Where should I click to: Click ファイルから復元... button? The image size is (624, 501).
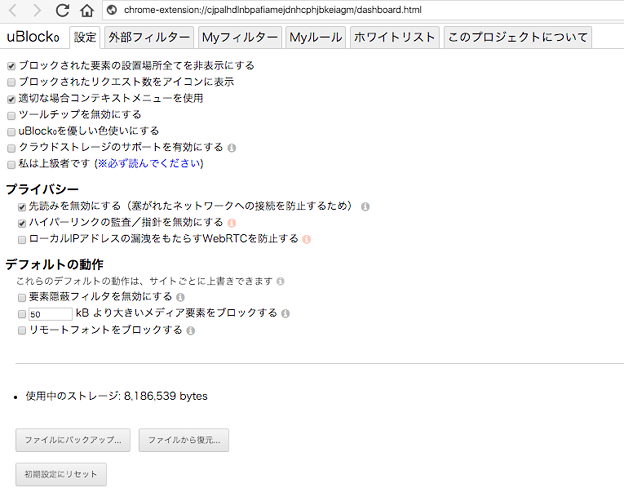184,440
